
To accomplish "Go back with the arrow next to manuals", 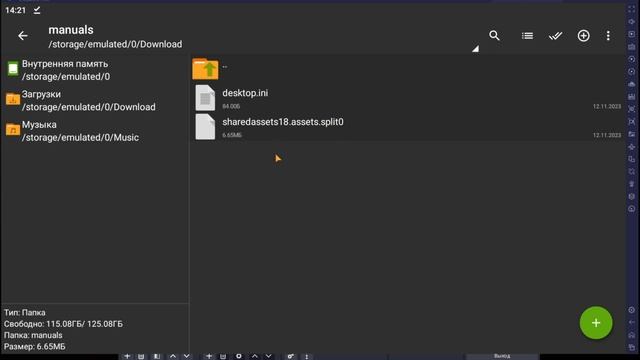I will (23, 36).
